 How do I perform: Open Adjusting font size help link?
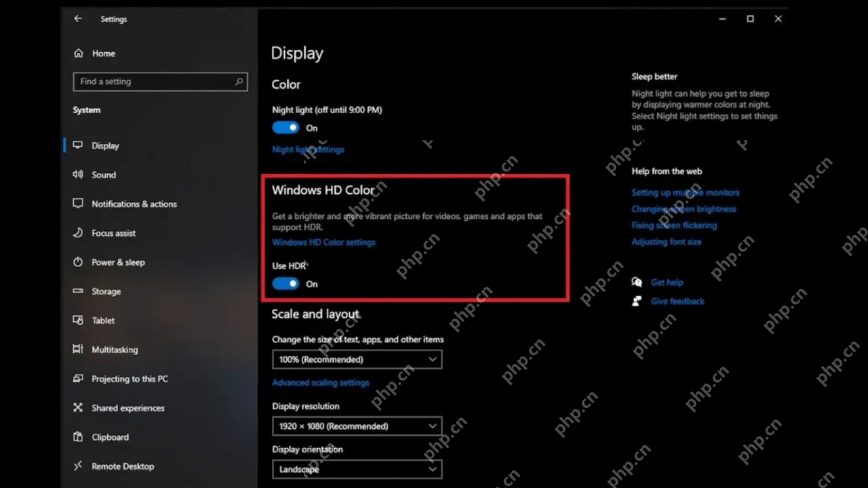point(667,241)
